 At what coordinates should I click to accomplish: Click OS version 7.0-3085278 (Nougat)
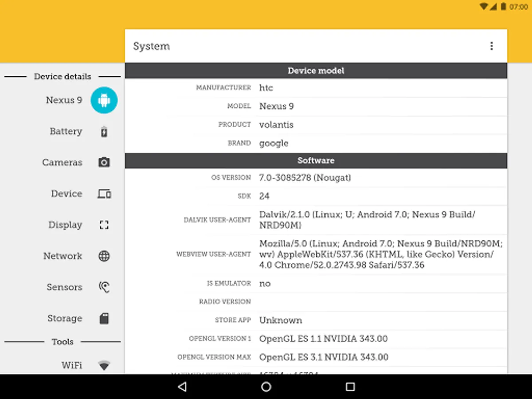coord(305,178)
